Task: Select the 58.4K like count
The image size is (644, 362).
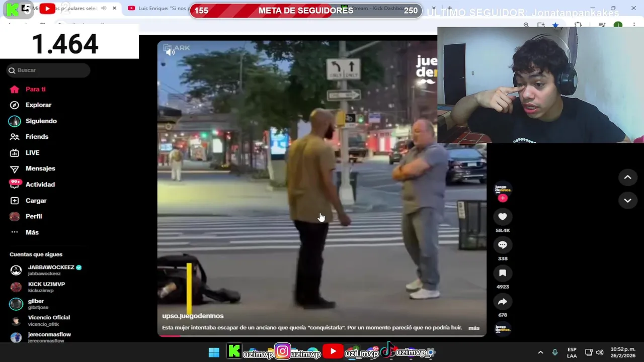Action: [x=503, y=230]
